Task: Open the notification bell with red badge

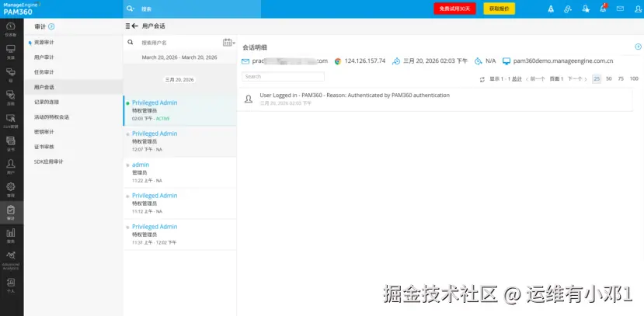Action: tap(603, 9)
